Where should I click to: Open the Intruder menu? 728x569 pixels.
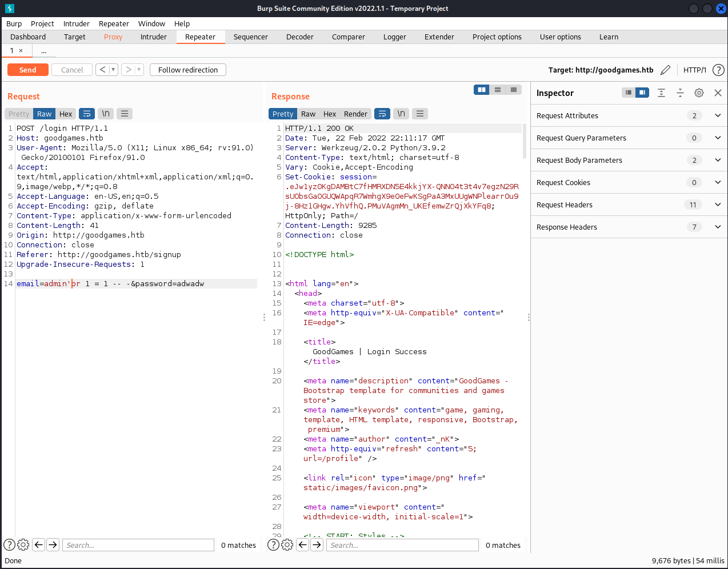pos(77,23)
